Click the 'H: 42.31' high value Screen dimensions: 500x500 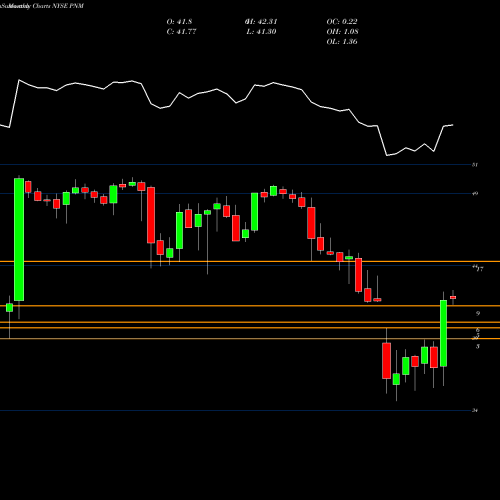pos(261,22)
